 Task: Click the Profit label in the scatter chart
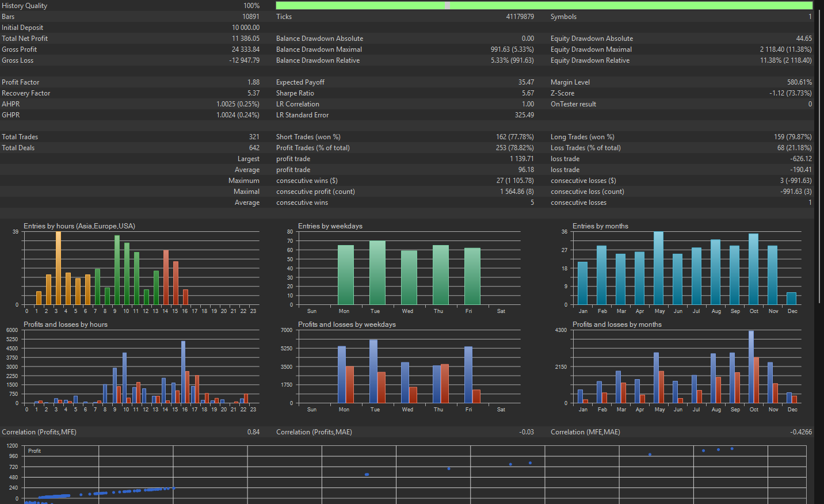pyautogui.click(x=35, y=451)
